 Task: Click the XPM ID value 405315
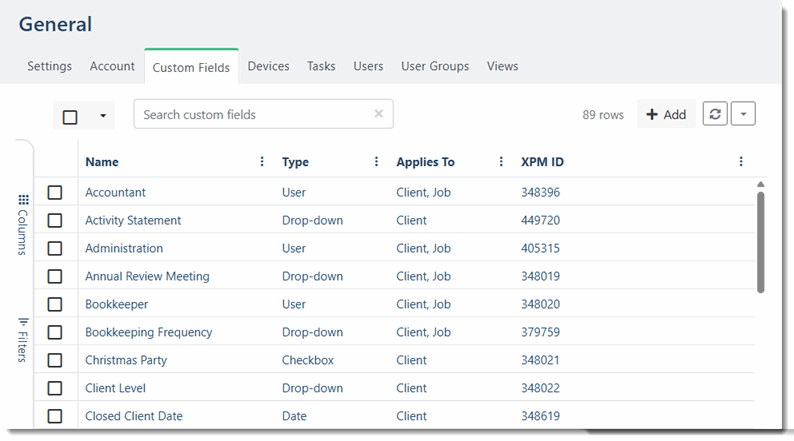click(540, 249)
